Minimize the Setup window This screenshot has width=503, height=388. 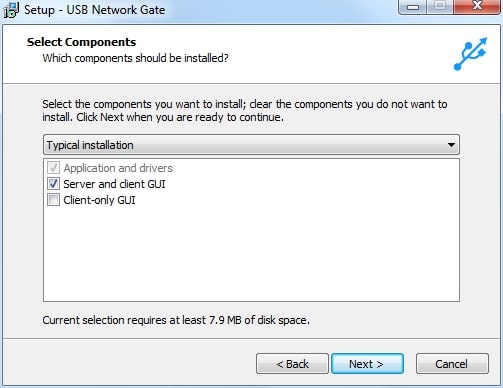pyautogui.click(x=413, y=7)
